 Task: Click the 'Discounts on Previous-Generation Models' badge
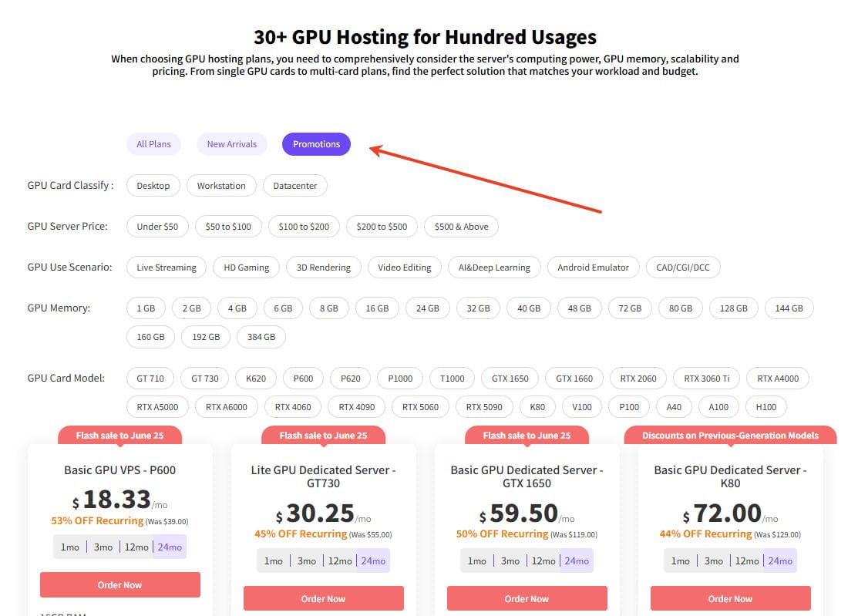731,436
